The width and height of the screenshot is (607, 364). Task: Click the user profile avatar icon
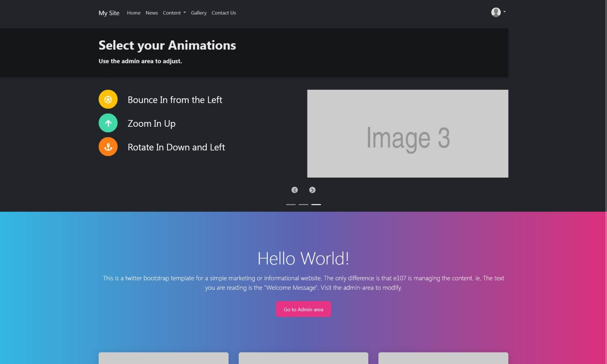click(496, 12)
